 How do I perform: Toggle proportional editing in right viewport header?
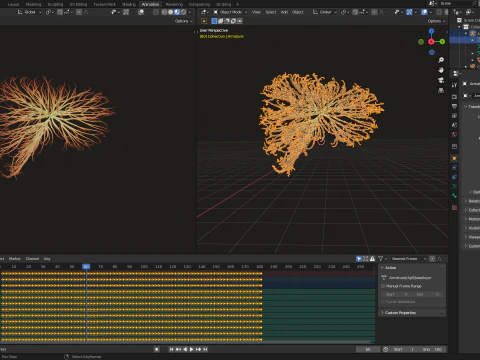click(x=374, y=12)
